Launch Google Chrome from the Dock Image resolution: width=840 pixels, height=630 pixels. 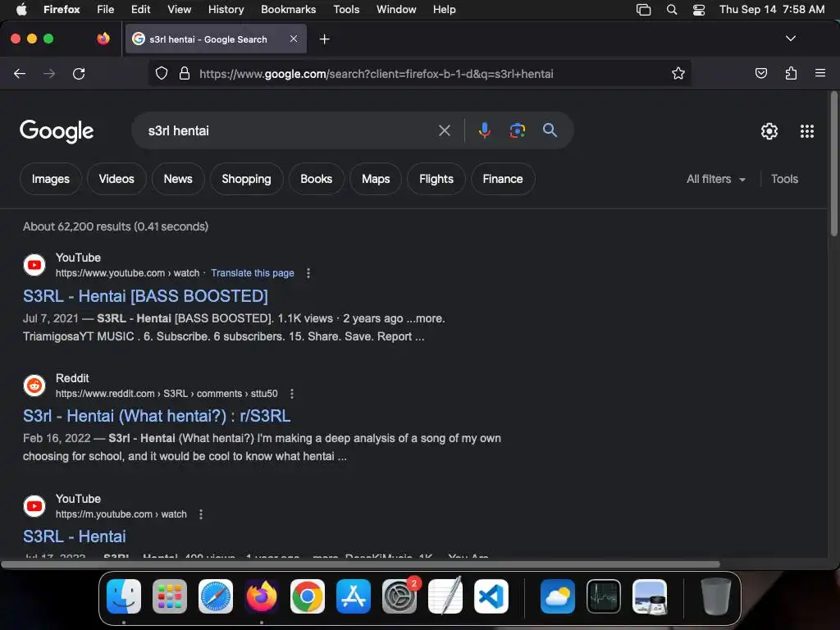[307, 596]
